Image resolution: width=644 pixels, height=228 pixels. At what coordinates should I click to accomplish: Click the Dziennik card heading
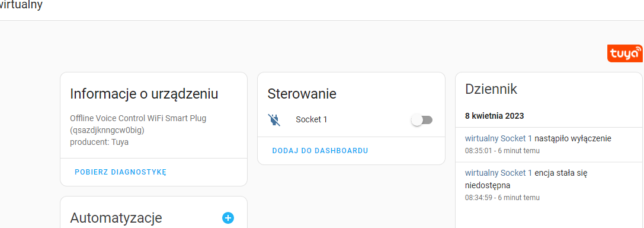(491, 89)
